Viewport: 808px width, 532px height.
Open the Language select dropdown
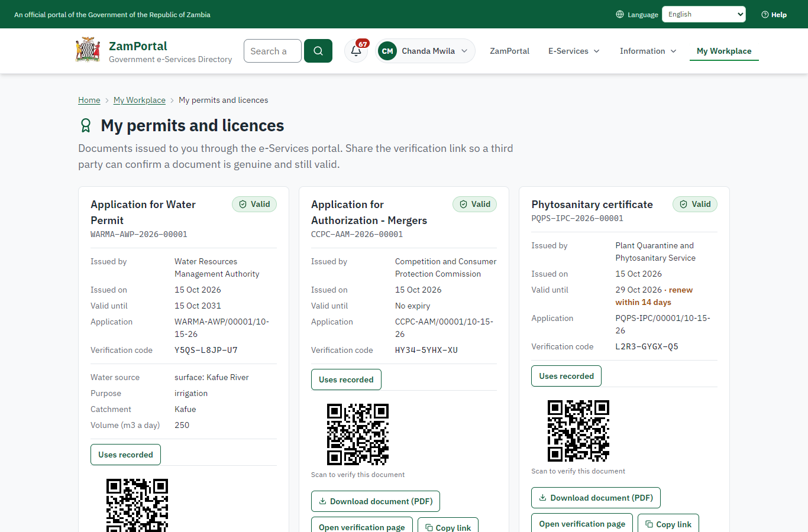pyautogui.click(x=704, y=14)
